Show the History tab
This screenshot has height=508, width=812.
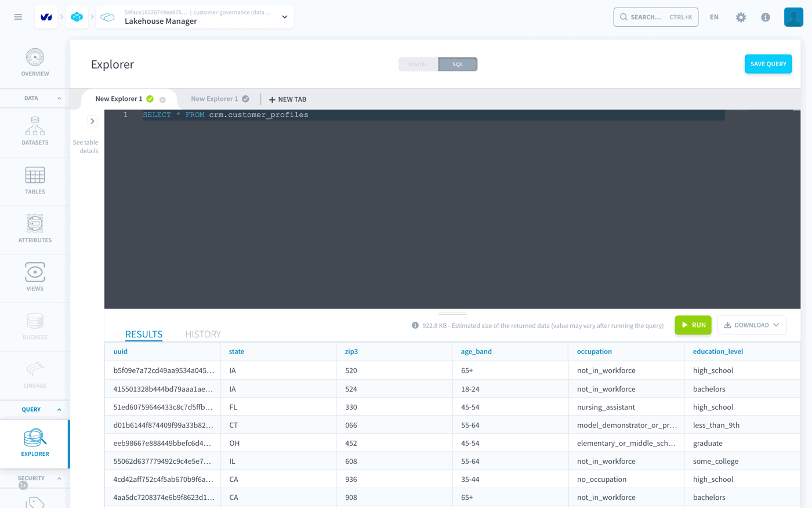[203, 334]
